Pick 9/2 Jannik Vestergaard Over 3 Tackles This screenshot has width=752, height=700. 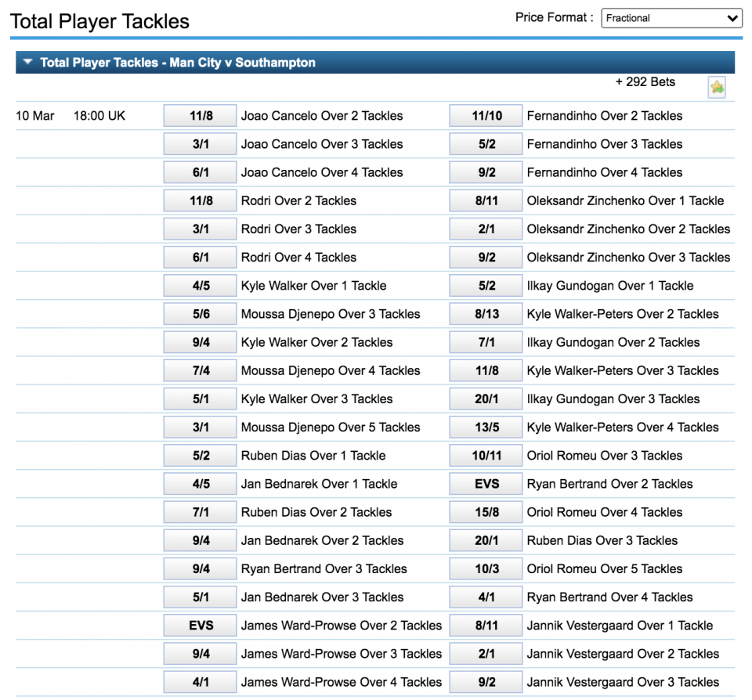click(x=486, y=681)
